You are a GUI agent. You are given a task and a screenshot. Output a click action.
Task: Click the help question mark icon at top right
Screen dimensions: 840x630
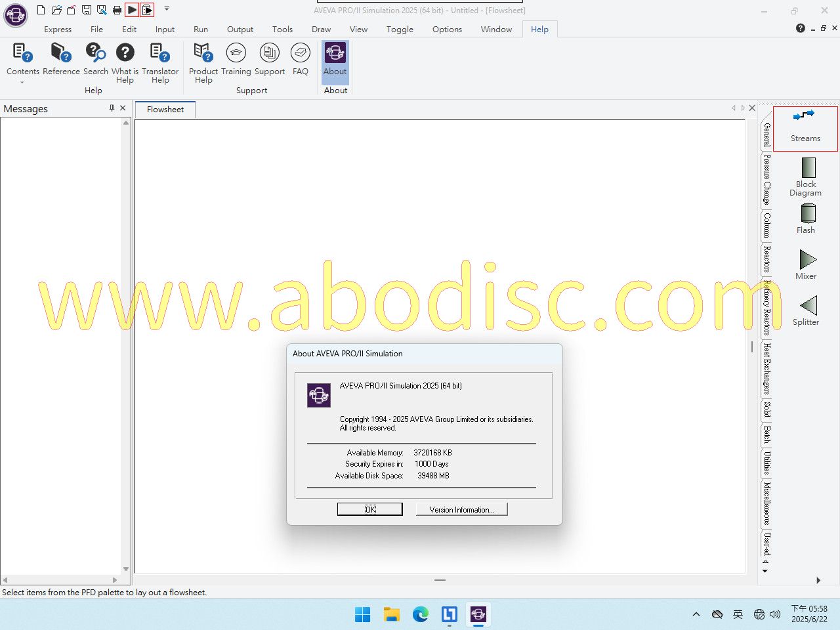point(800,28)
